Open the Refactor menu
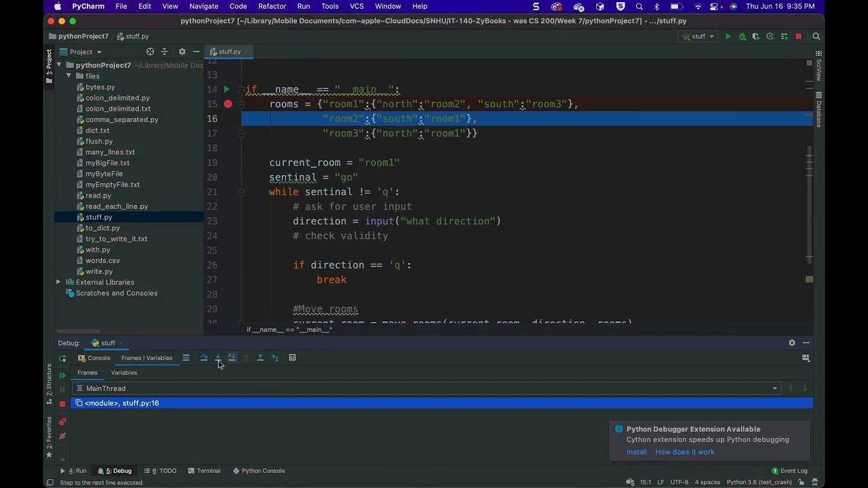The image size is (868, 488). (x=271, y=6)
